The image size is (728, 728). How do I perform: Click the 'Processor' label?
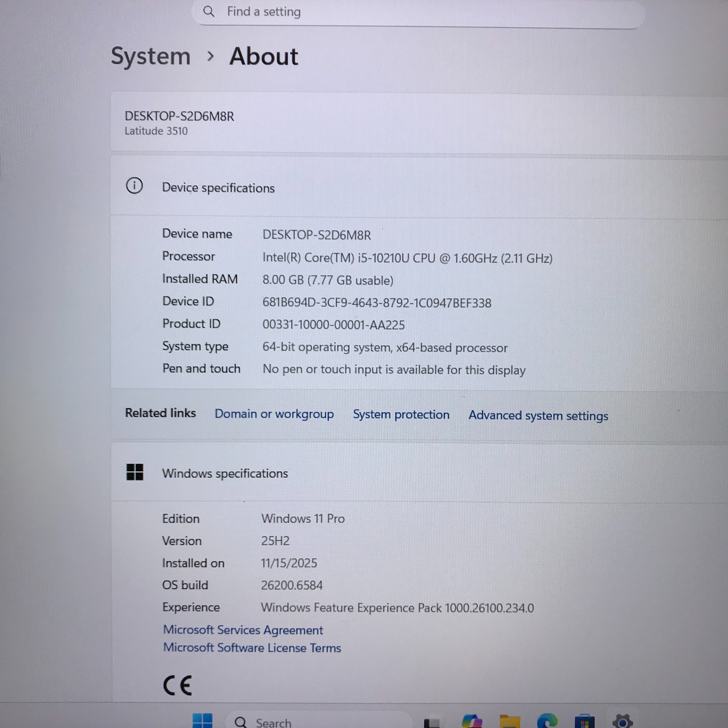(188, 256)
